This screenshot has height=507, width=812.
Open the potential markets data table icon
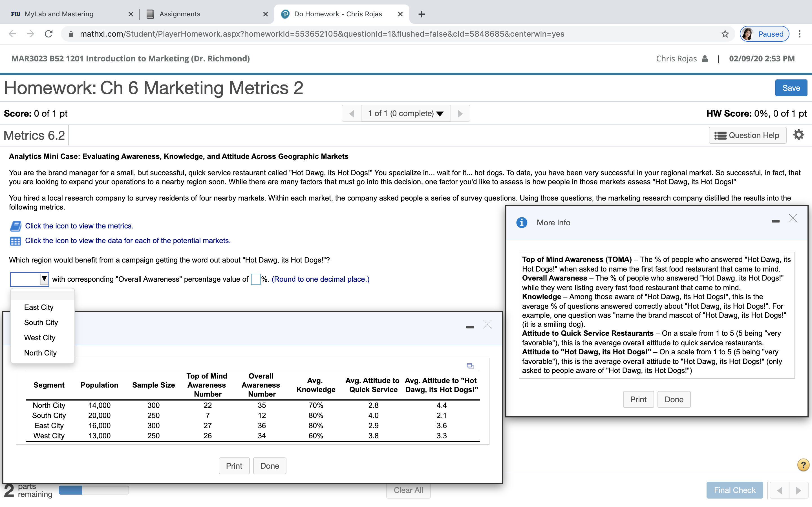(x=16, y=241)
